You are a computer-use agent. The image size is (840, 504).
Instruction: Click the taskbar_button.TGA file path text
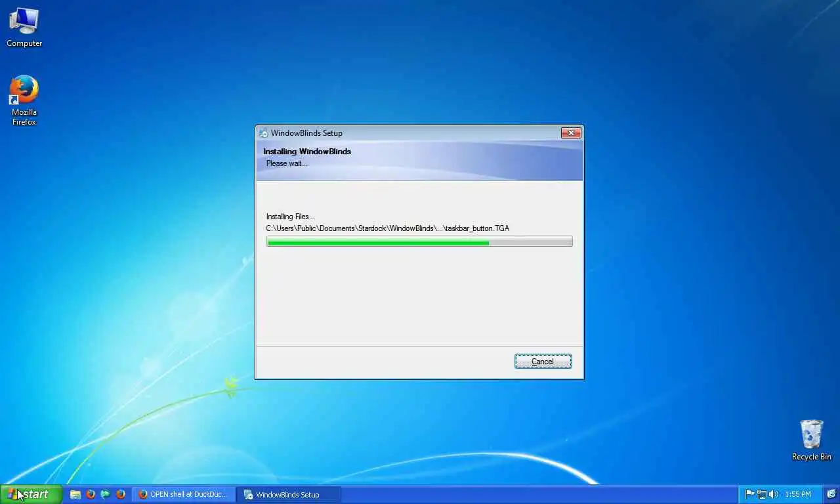tap(387, 228)
